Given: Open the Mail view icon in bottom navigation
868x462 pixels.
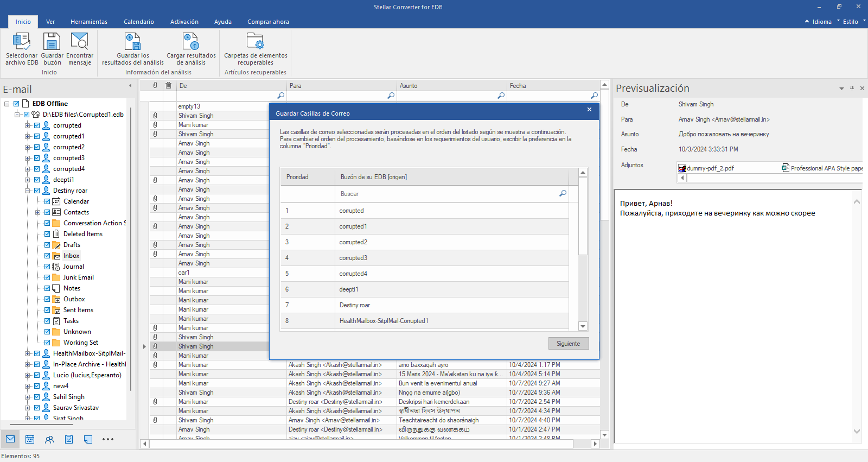Looking at the screenshot, I should [x=10, y=439].
